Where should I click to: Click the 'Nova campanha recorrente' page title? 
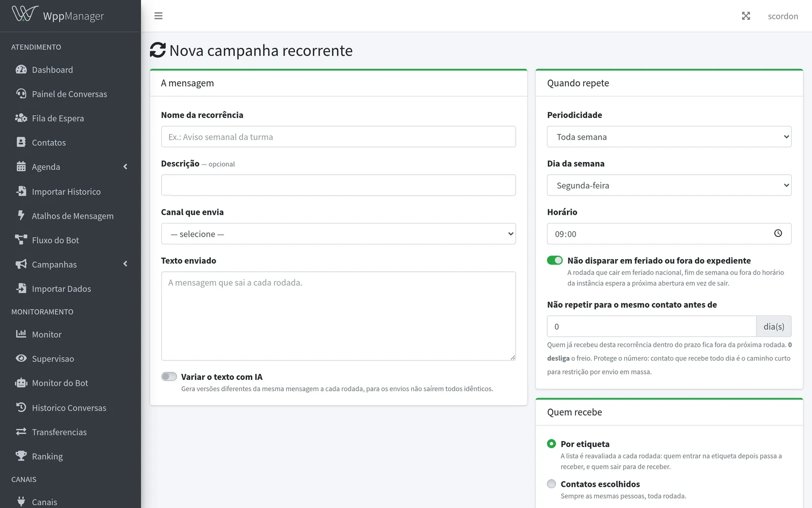[261, 50]
